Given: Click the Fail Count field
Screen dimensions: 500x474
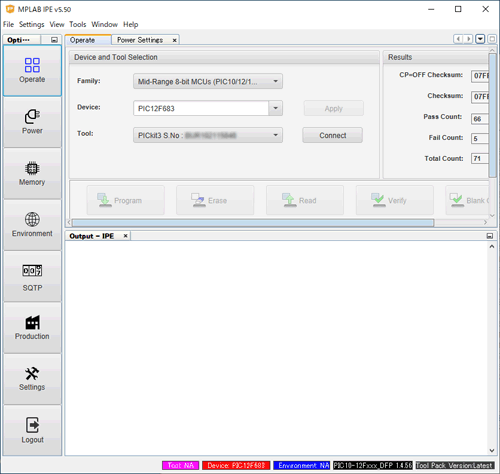Looking at the screenshot, I should point(480,138).
